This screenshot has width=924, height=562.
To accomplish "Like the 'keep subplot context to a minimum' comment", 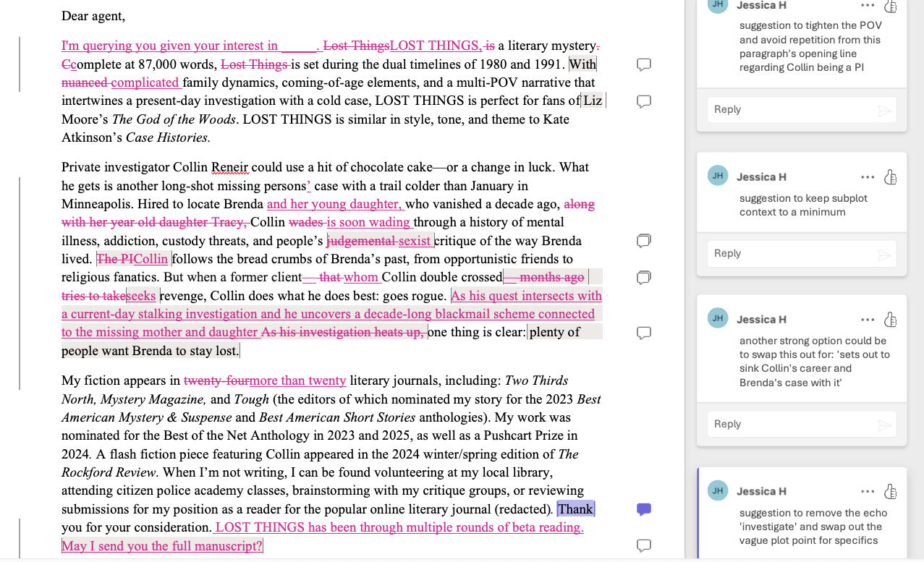I will (x=891, y=177).
